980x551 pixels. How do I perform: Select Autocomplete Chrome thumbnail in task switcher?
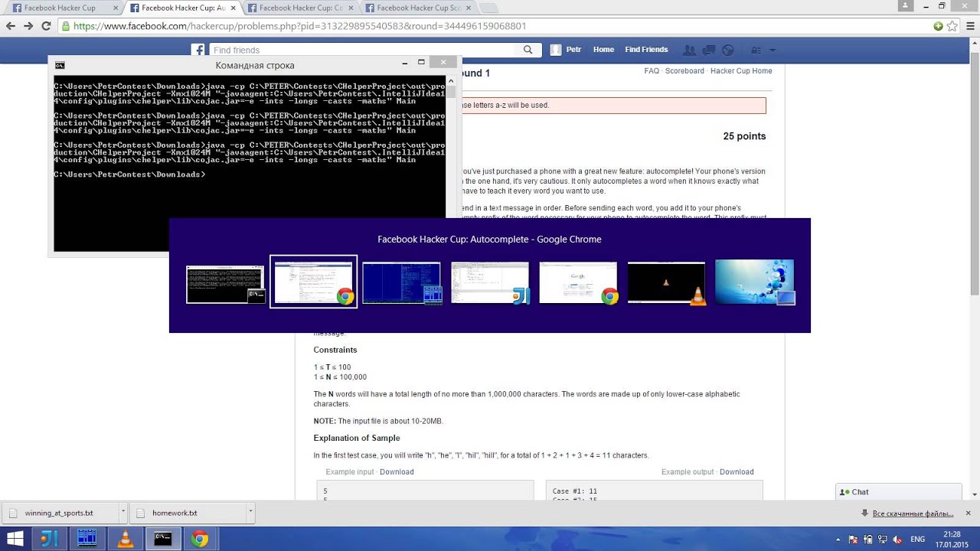coord(314,282)
